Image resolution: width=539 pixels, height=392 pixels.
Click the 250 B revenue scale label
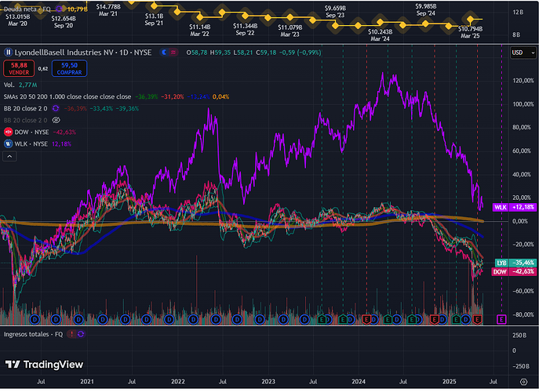click(519, 336)
